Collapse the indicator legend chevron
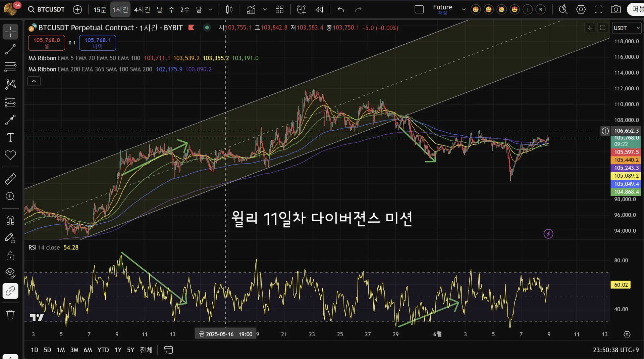 (x=34, y=81)
